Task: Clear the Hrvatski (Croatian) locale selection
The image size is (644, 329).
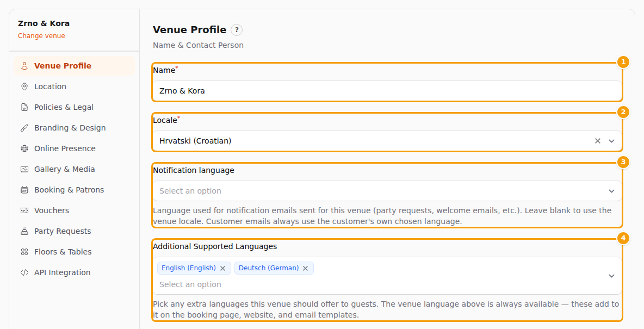Action: (x=598, y=141)
